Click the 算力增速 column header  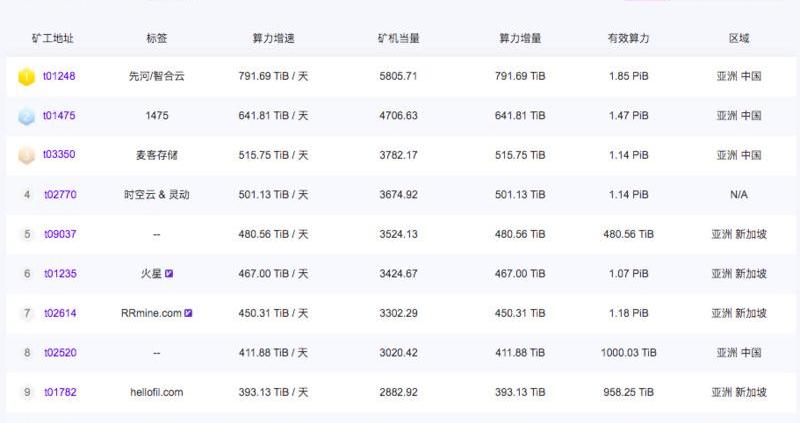[273, 39]
